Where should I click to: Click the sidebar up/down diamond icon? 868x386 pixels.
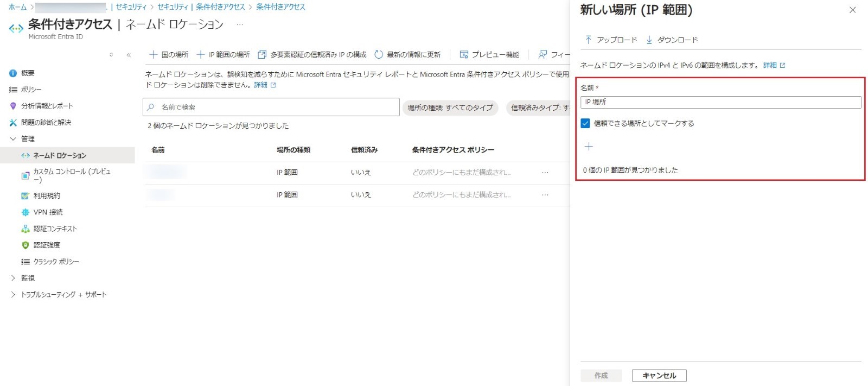tap(111, 55)
